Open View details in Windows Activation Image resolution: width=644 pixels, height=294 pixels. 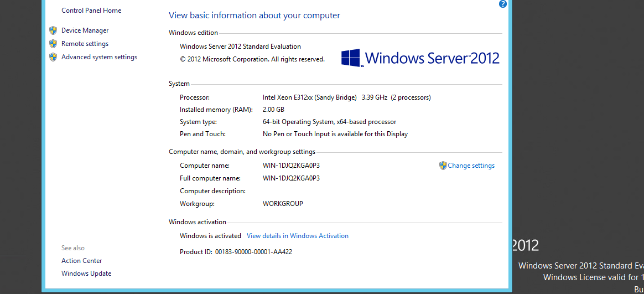tap(297, 236)
